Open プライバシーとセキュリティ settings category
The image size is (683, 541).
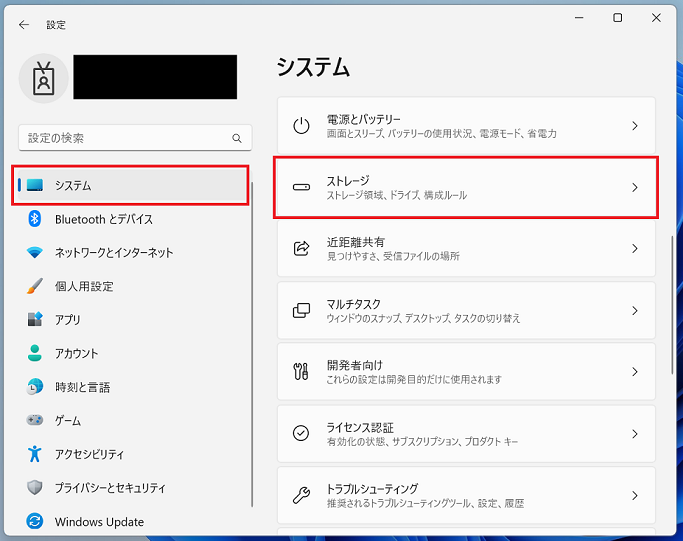click(x=130, y=487)
